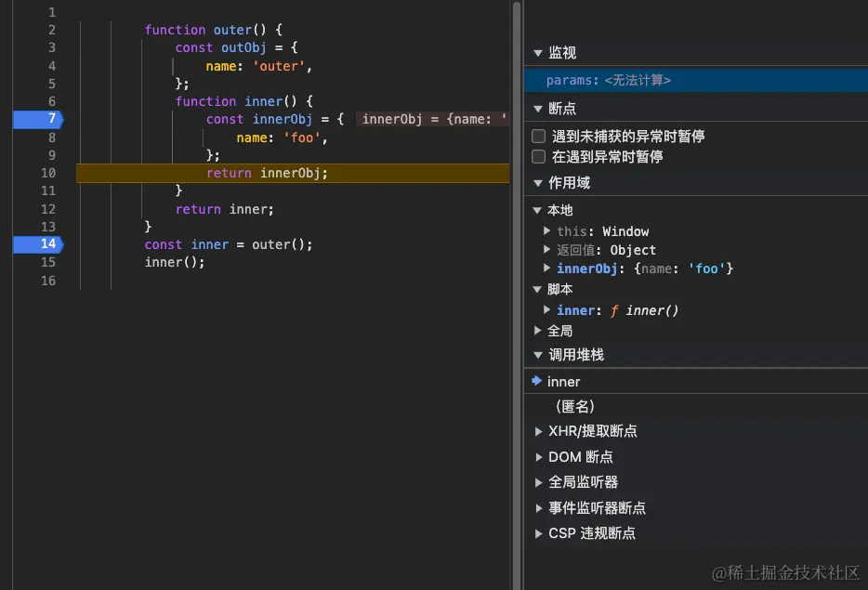
Task: Open the DOM 断点 section
Action: (x=539, y=456)
